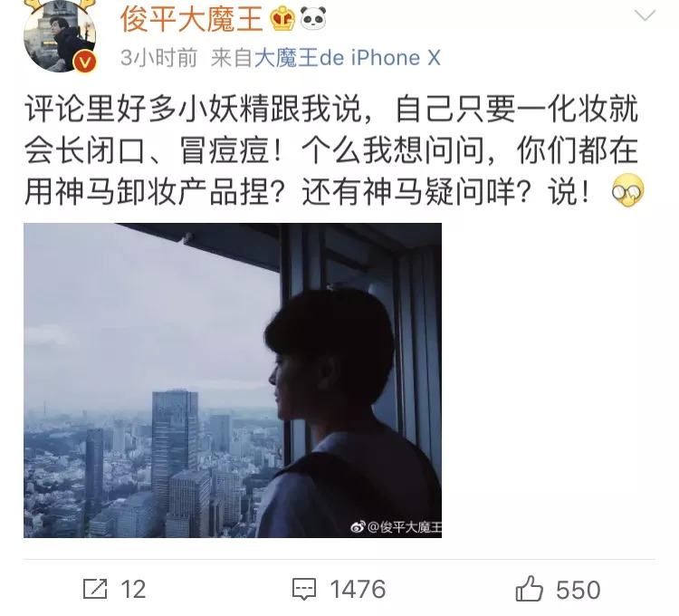Click the Weibo logo in photo watermark
This screenshot has width=679, height=616.
358,526
